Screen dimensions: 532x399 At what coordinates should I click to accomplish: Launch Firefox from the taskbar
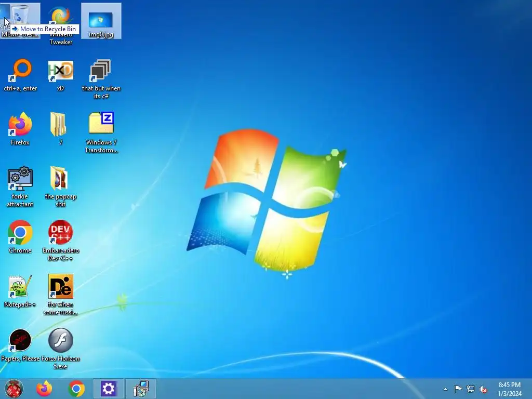pyautogui.click(x=45, y=389)
